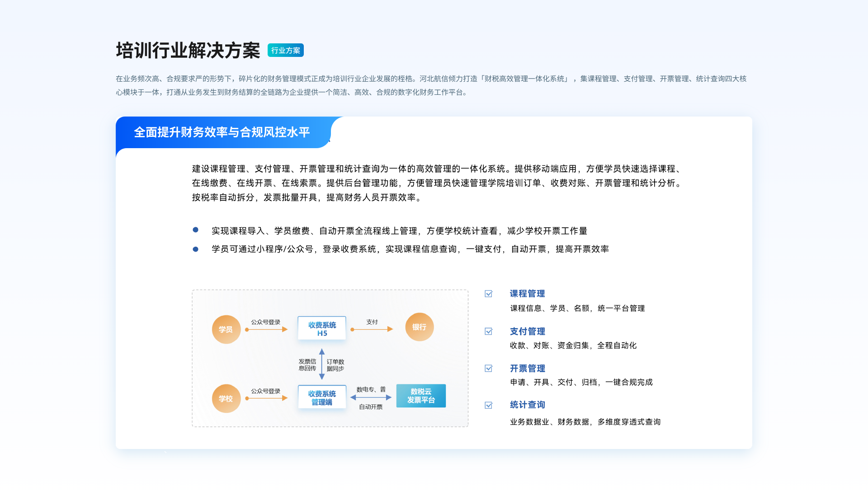
Task: Click the second blue bullet point
Action: (195, 248)
